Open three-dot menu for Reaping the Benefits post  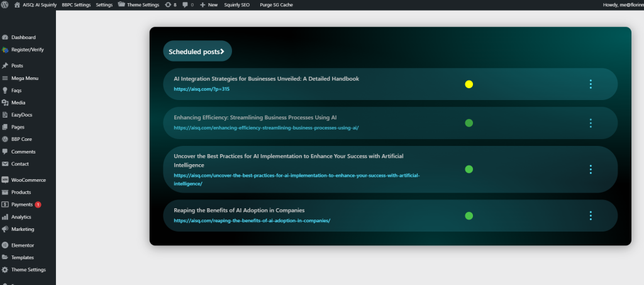(591, 216)
